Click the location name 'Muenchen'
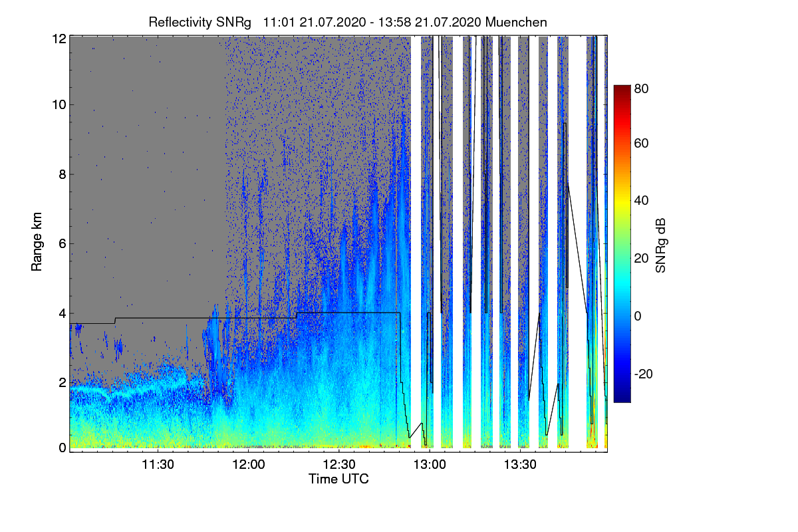Viewport: 798px width, 532px height. coord(517,22)
